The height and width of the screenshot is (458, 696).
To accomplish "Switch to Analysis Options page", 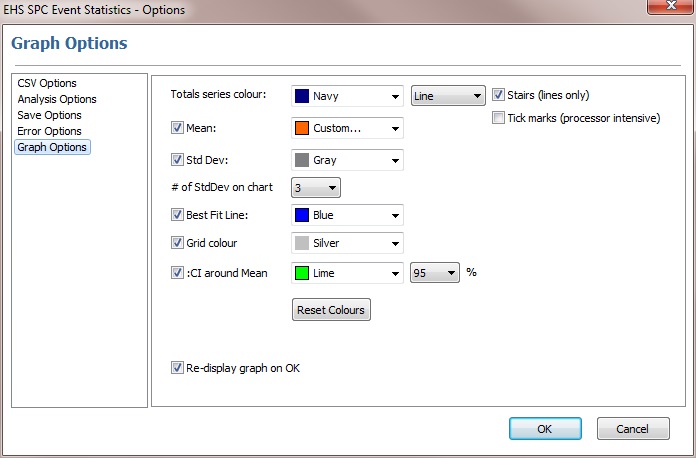I will tap(57, 99).
